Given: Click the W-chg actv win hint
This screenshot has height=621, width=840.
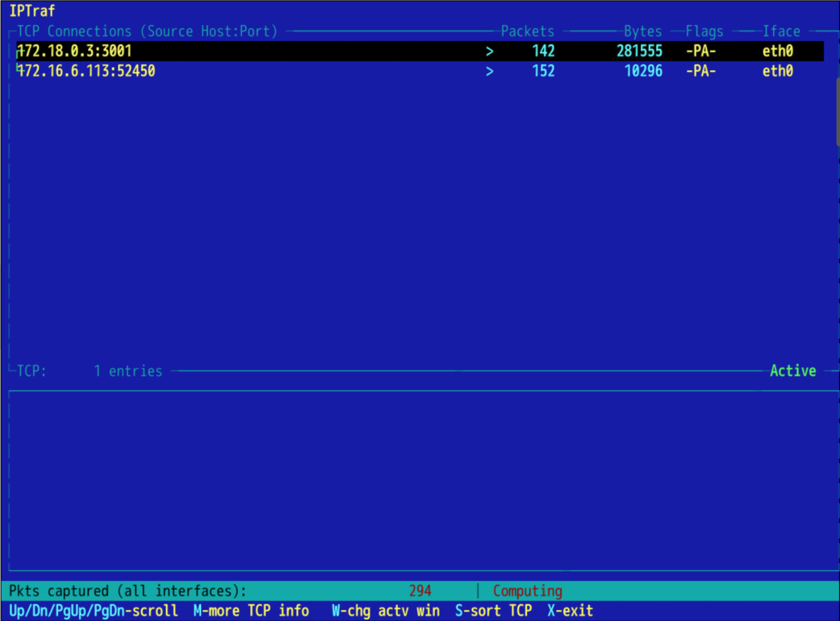Looking at the screenshot, I should click(386, 611).
